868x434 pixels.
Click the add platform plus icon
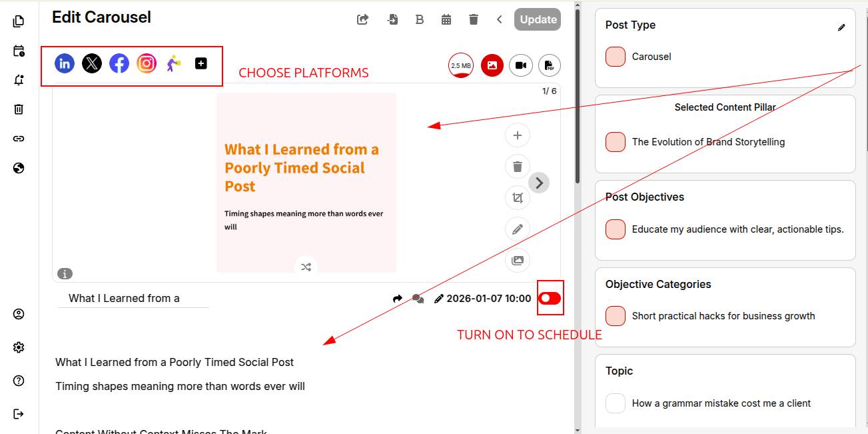pyautogui.click(x=201, y=63)
